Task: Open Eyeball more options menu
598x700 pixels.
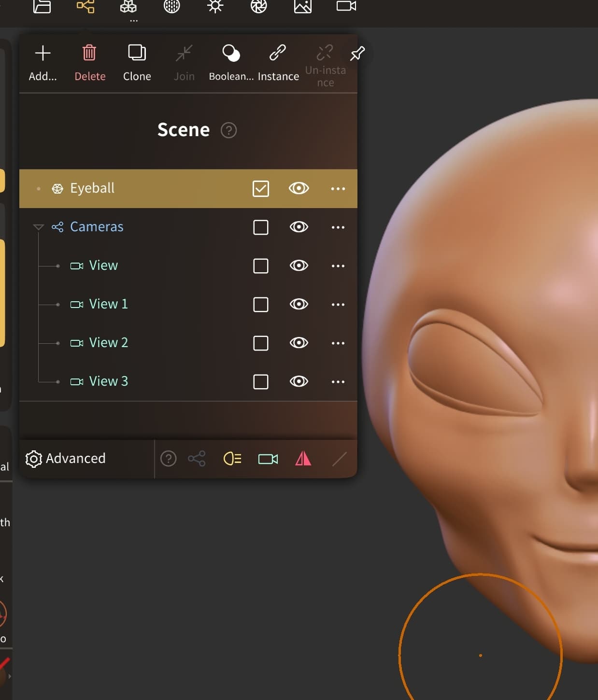Action: pos(338,189)
